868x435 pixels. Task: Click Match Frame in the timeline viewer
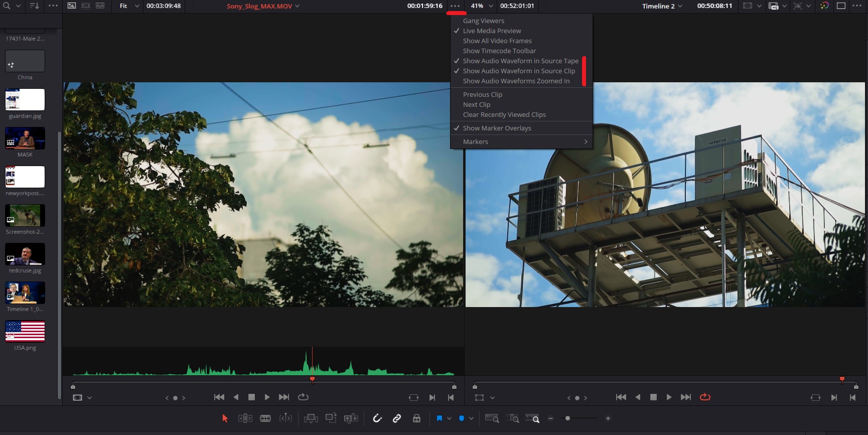(x=815, y=397)
